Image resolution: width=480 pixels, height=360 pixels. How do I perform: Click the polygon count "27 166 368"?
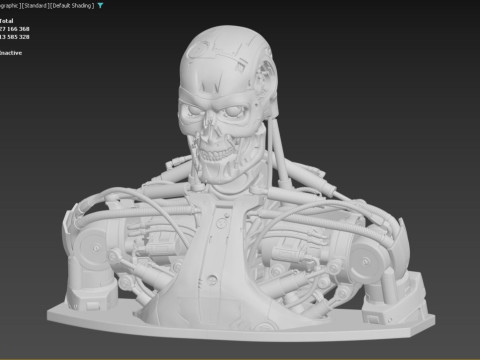(14, 29)
